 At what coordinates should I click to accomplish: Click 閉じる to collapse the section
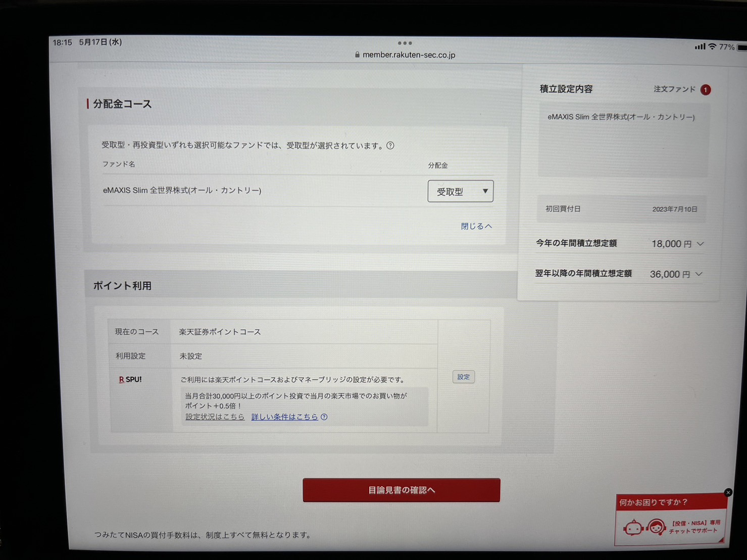click(x=476, y=226)
